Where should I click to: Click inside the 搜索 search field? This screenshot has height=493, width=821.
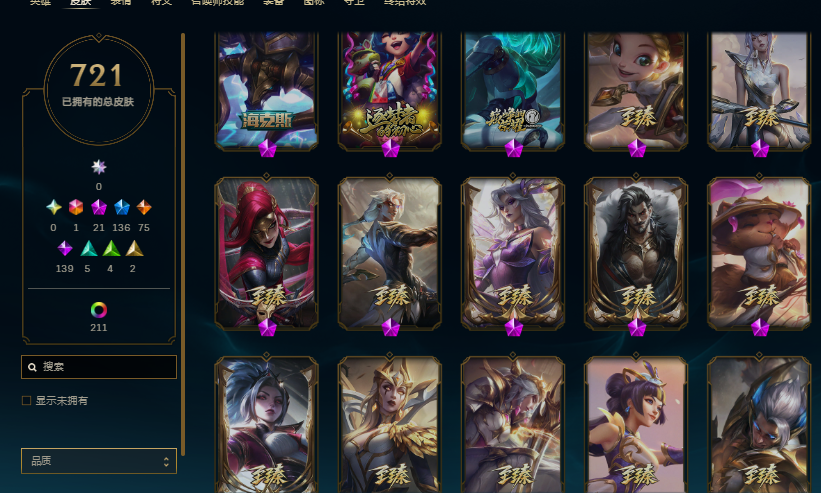pos(98,367)
